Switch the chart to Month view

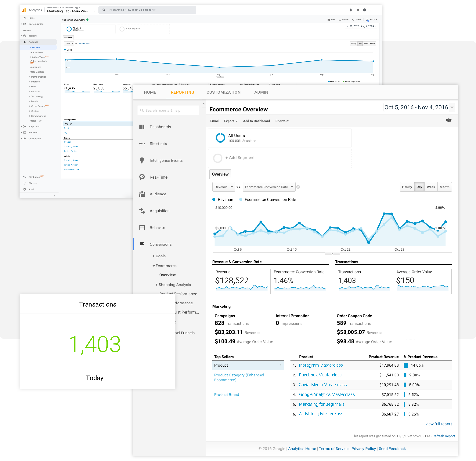[444, 187]
